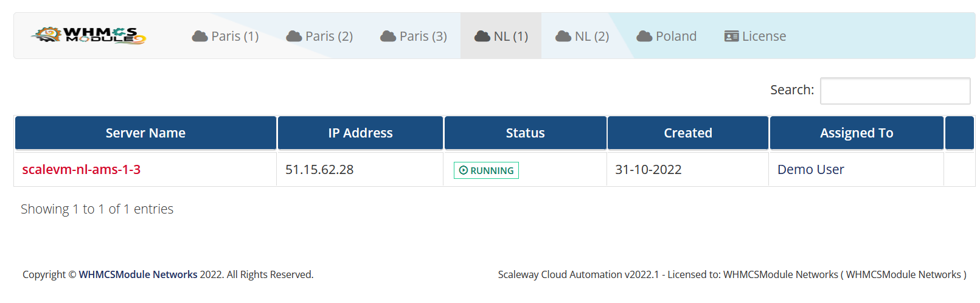This screenshot has width=980, height=303.
Task: Sort by IP Address column header
Action: [x=360, y=133]
